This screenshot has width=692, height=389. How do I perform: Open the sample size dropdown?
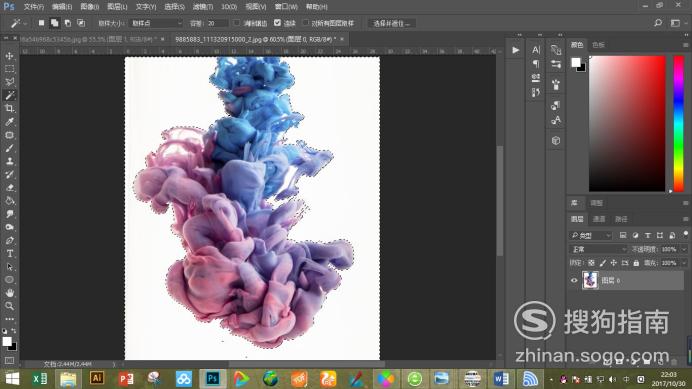[x=156, y=23]
